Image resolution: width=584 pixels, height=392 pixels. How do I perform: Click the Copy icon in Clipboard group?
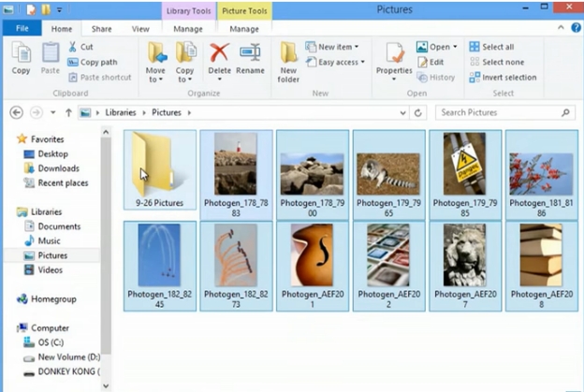click(21, 52)
